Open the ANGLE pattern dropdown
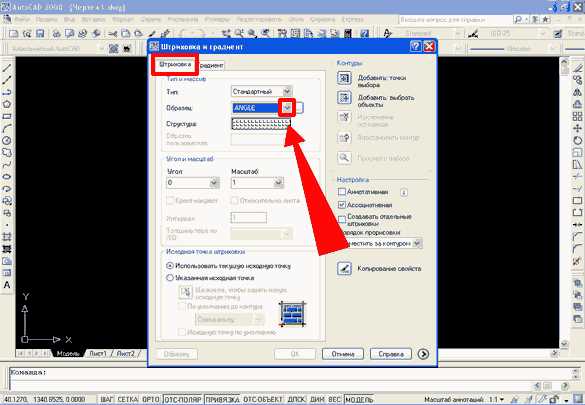The width and height of the screenshot is (585, 405). (287, 108)
